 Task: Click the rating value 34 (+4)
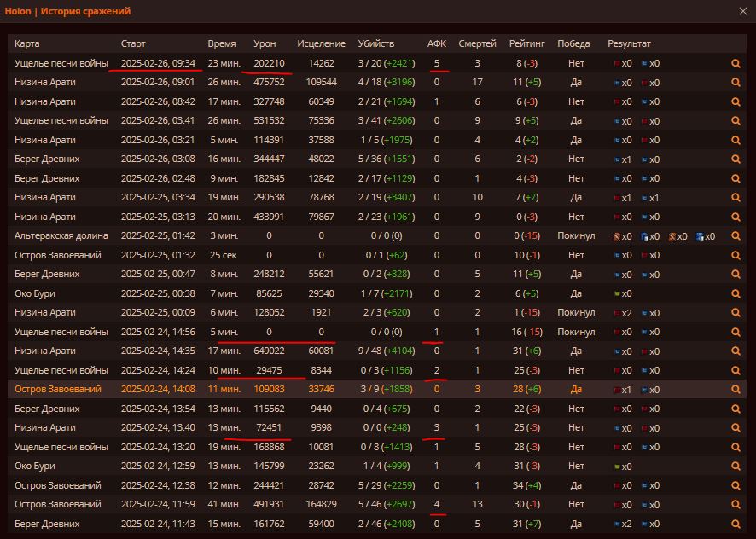click(527, 485)
